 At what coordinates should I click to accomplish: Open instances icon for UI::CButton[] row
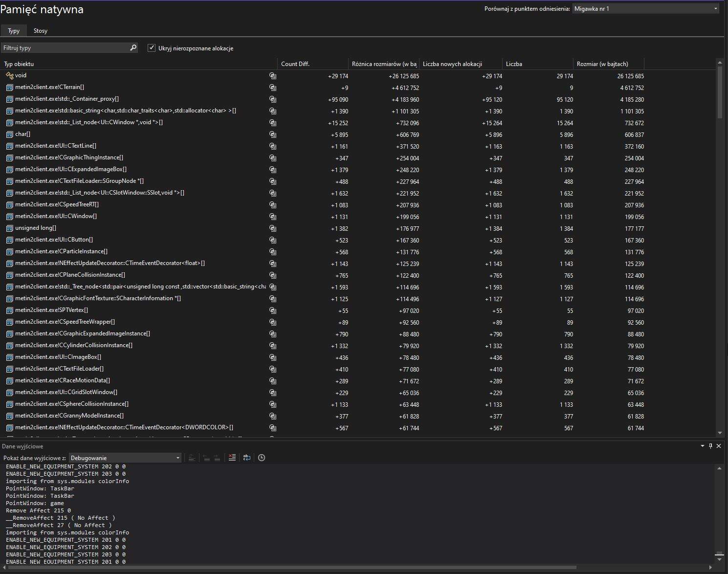[x=273, y=240]
